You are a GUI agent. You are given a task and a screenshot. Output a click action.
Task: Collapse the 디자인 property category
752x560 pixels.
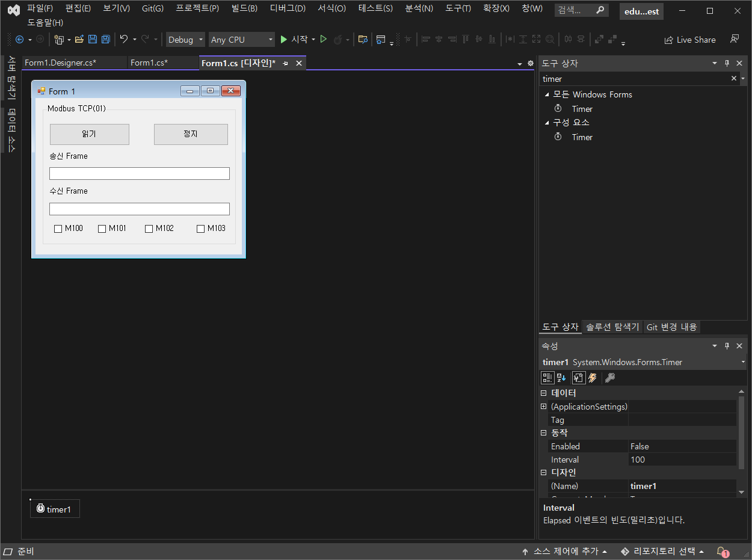(543, 472)
